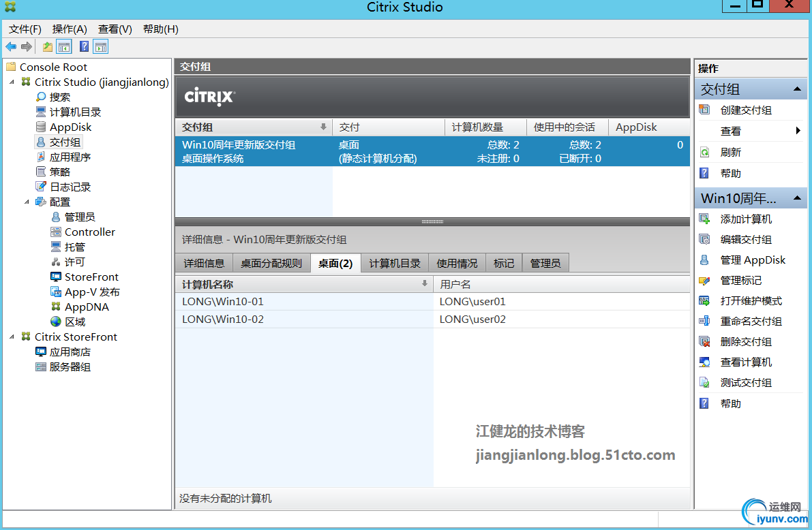The height and width of the screenshot is (530, 812).
Task: Collapse the 交付组 actions section
Action: click(x=797, y=89)
